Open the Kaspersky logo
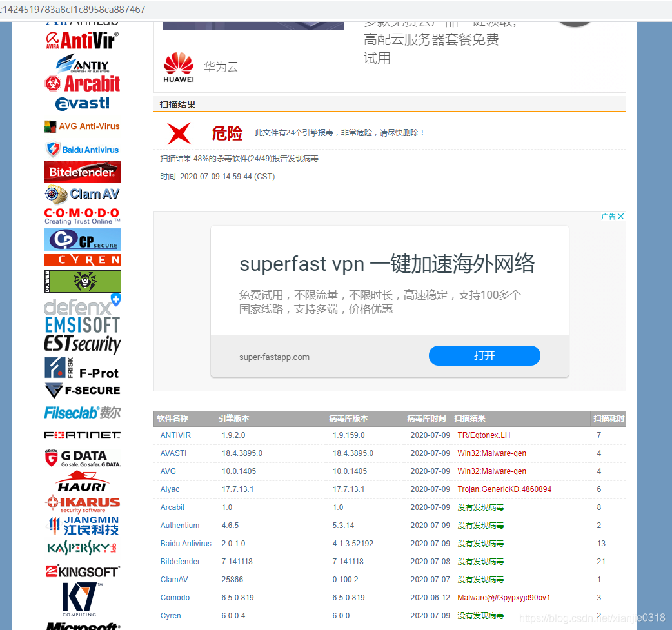This screenshot has width=672, height=630. click(83, 548)
